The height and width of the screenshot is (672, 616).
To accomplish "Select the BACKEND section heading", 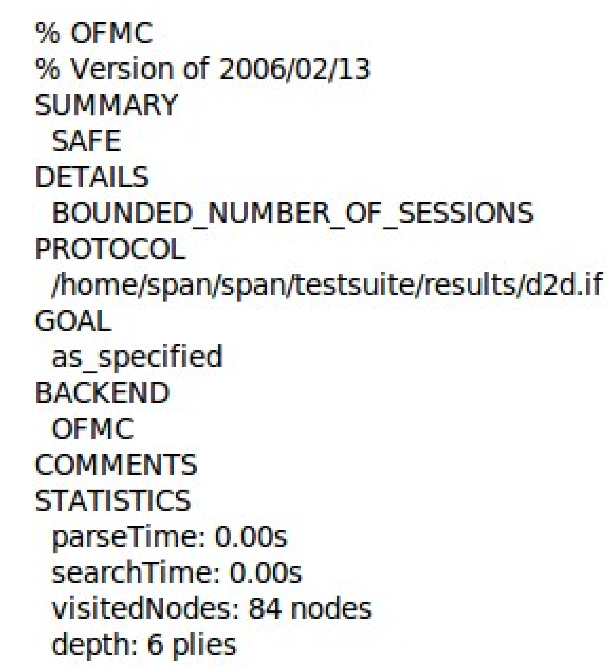I will pyautogui.click(x=102, y=393).
